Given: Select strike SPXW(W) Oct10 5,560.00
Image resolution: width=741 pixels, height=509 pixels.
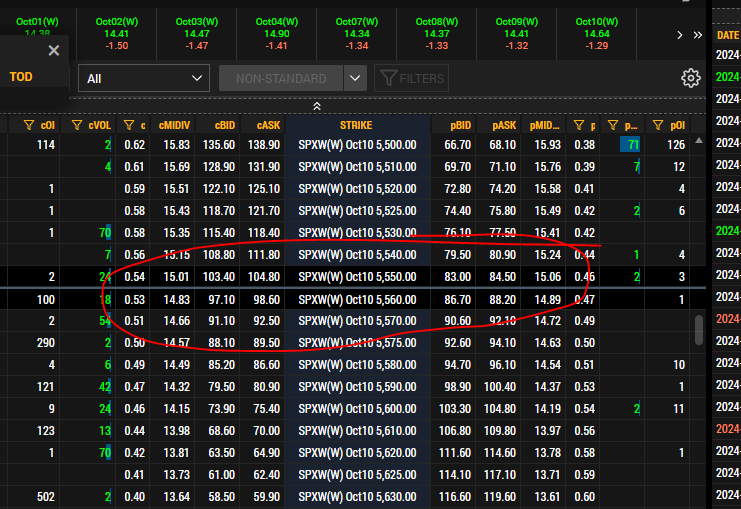Looking at the screenshot, I should click(357, 300).
